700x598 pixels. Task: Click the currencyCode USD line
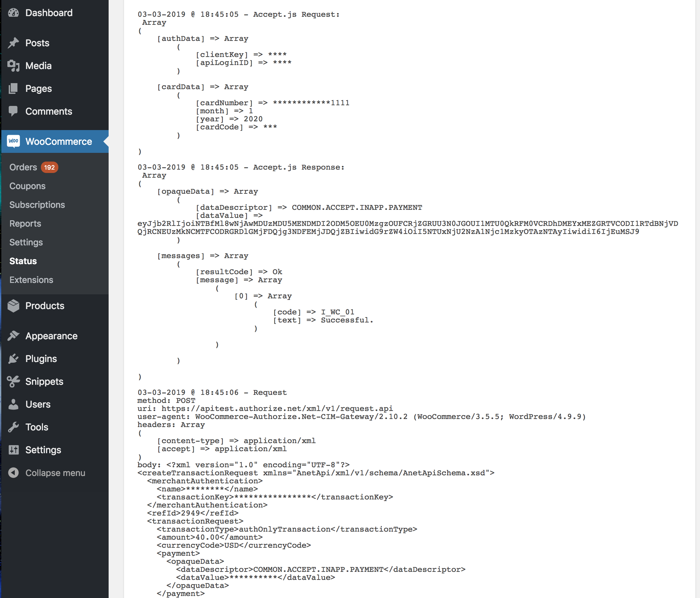click(x=234, y=545)
